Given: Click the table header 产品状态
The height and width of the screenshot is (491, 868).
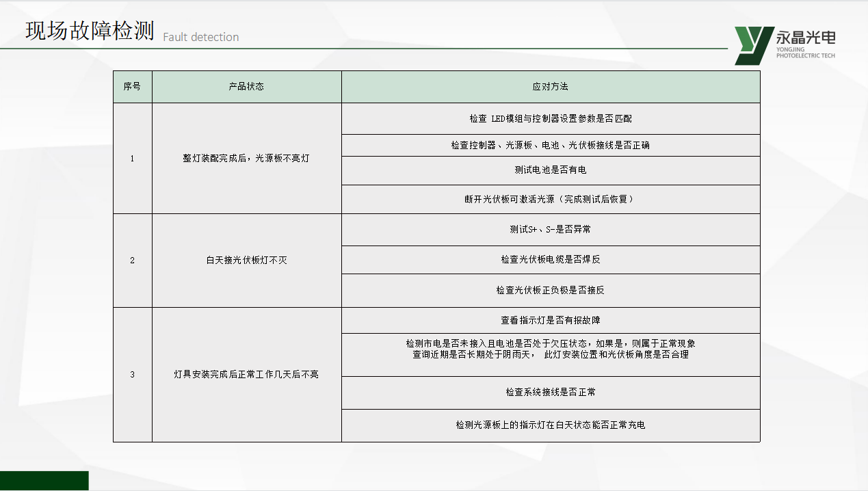Looking at the screenshot, I should click(x=246, y=87).
